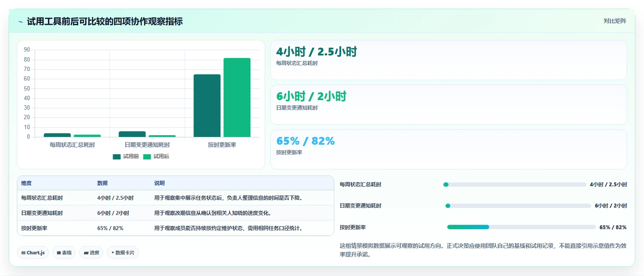Click the 试用前 bar for 日期变更通知耗时
The image size is (644, 276).
[132, 134]
